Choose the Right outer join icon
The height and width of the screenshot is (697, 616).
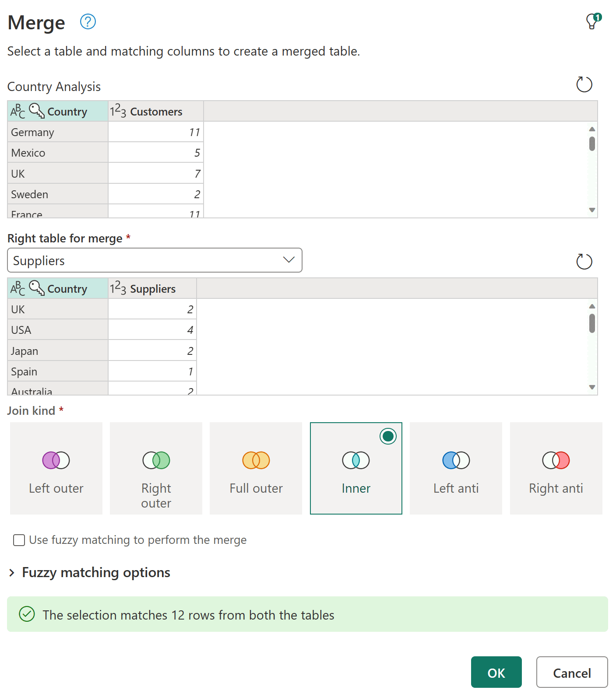point(156,460)
